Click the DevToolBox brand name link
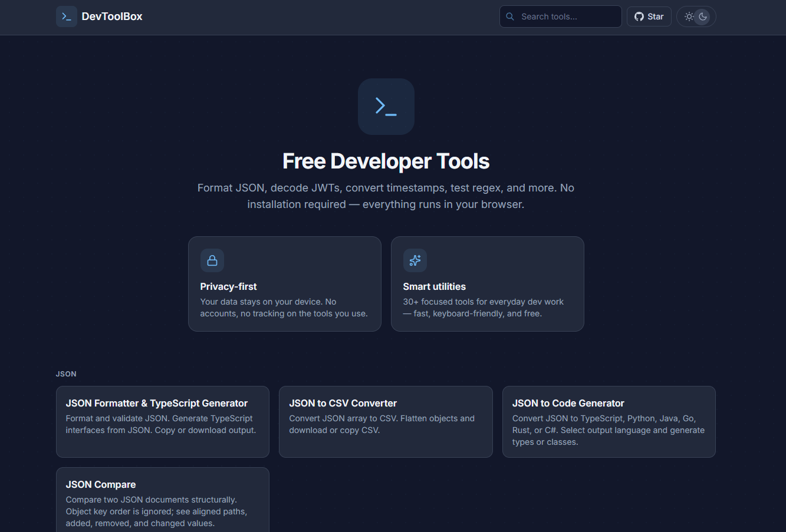 tap(112, 16)
